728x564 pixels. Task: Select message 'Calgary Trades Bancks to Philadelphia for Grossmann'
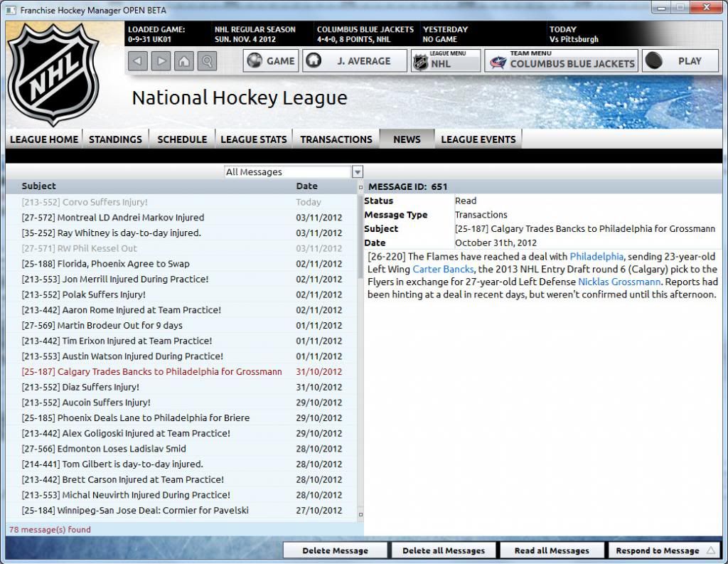pyautogui.click(x=181, y=372)
